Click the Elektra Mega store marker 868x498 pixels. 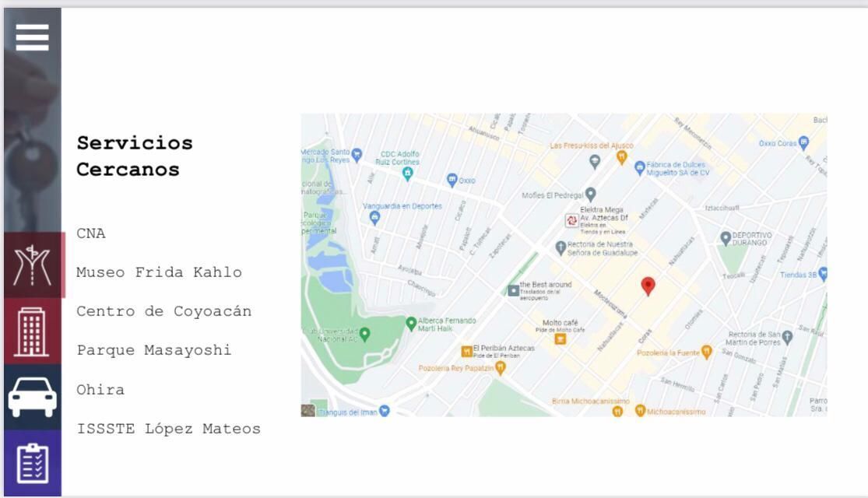pyautogui.click(x=571, y=220)
